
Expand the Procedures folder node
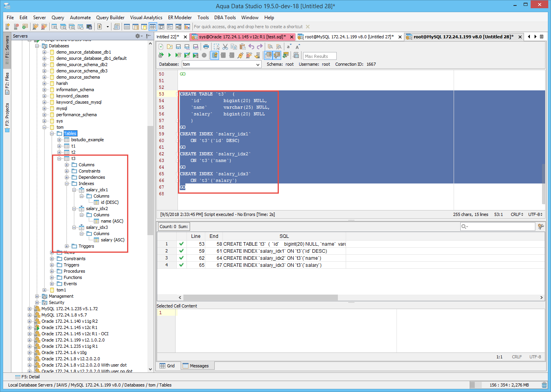(52, 271)
